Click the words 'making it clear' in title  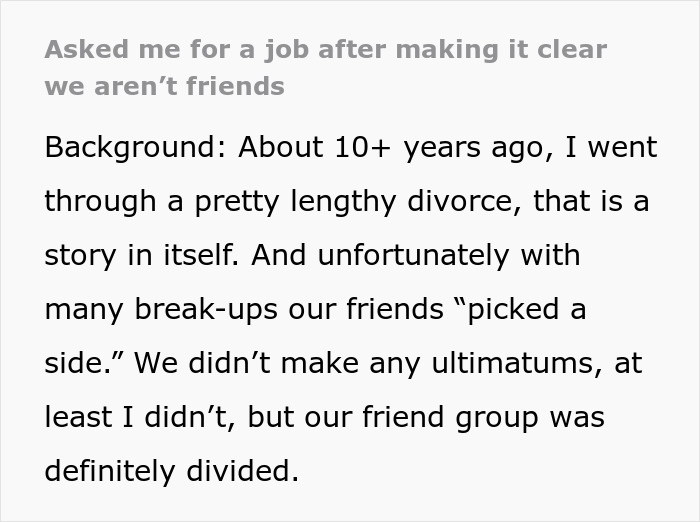pyautogui.click(x=501, y=50)
